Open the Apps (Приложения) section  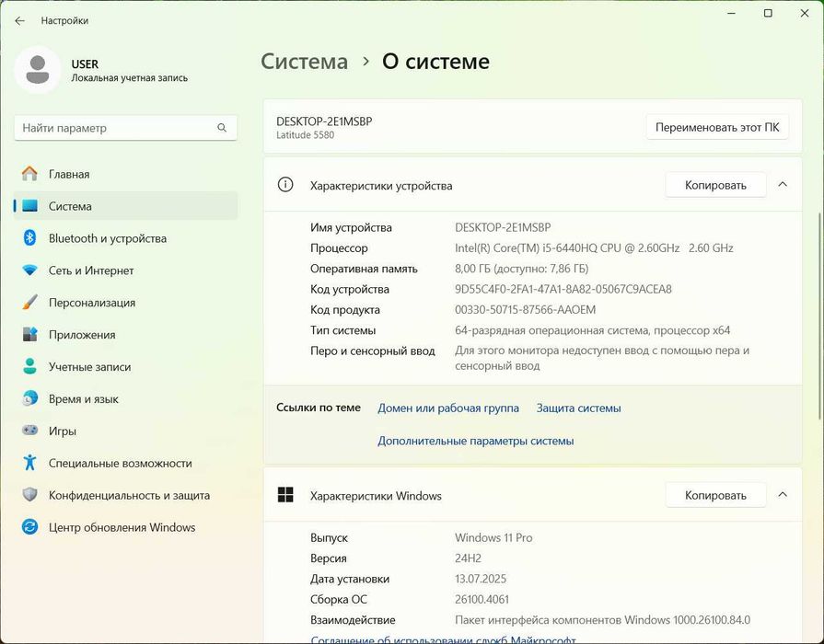click(x=82, y=335)
